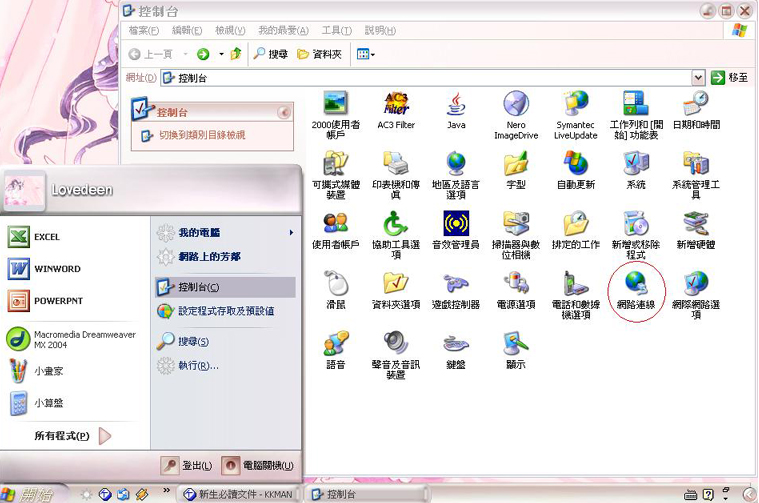Open the 新增或移除程式 icon

[x=636, y=225]
